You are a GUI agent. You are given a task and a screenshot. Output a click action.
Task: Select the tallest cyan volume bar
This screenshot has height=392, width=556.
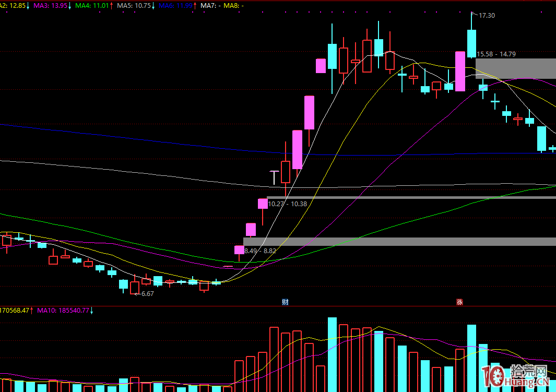[332, 354]
